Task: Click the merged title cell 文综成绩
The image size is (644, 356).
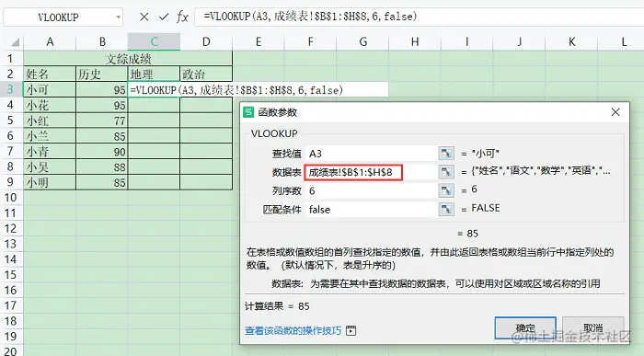Action: click(x=128, y=58)
